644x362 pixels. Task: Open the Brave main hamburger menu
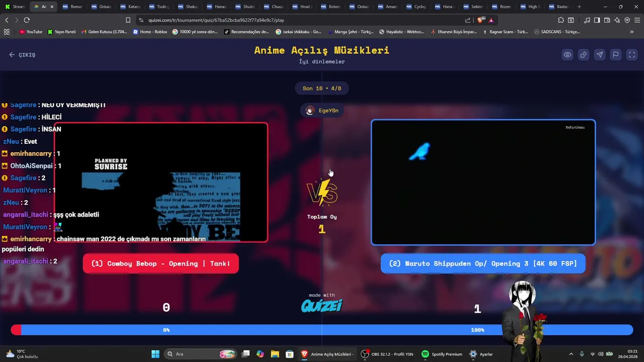[637, 20]
